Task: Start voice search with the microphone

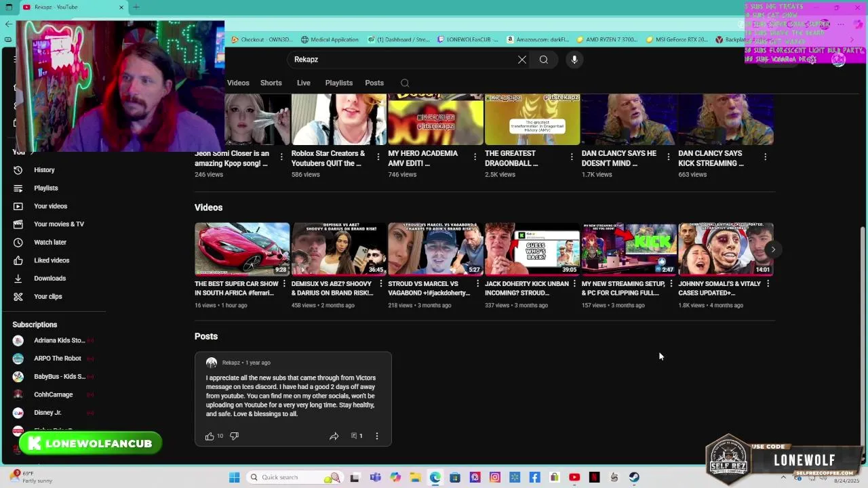Action: [574, 60]
